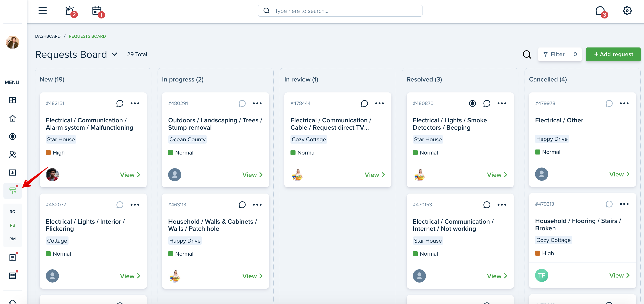Viewport: 644px width, 304px height.
Task: View request #463113 details
Action: 252,276
